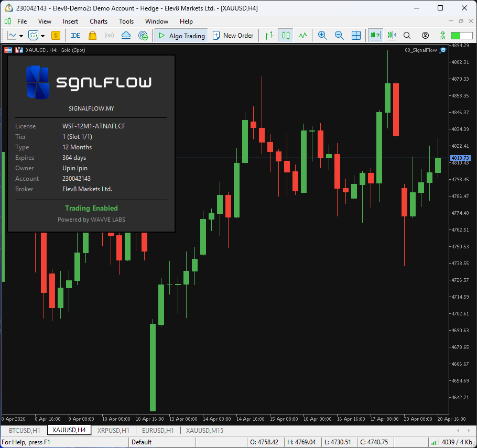Screen dimensions: 477x448
Task: Zoom in on the chart
Action: coord(322,36)
